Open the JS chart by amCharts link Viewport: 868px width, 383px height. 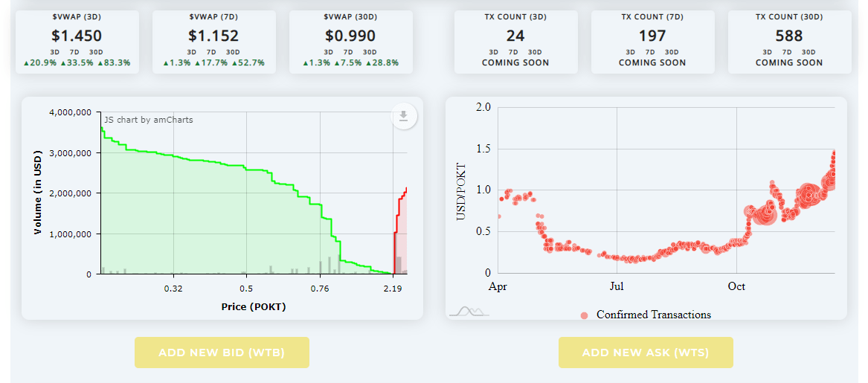(149, 120)
